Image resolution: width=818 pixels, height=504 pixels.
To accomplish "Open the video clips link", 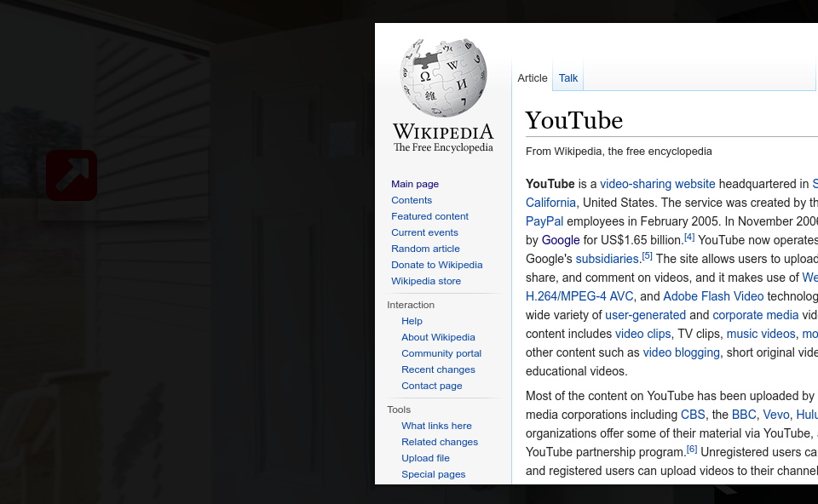I will click(642, 334).
